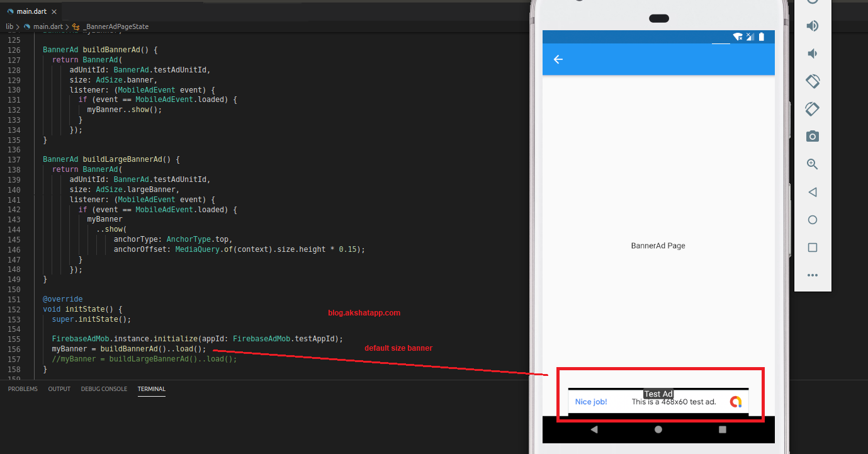
Task: Rotate the emulator clockwise
Action: pos(812,109)
